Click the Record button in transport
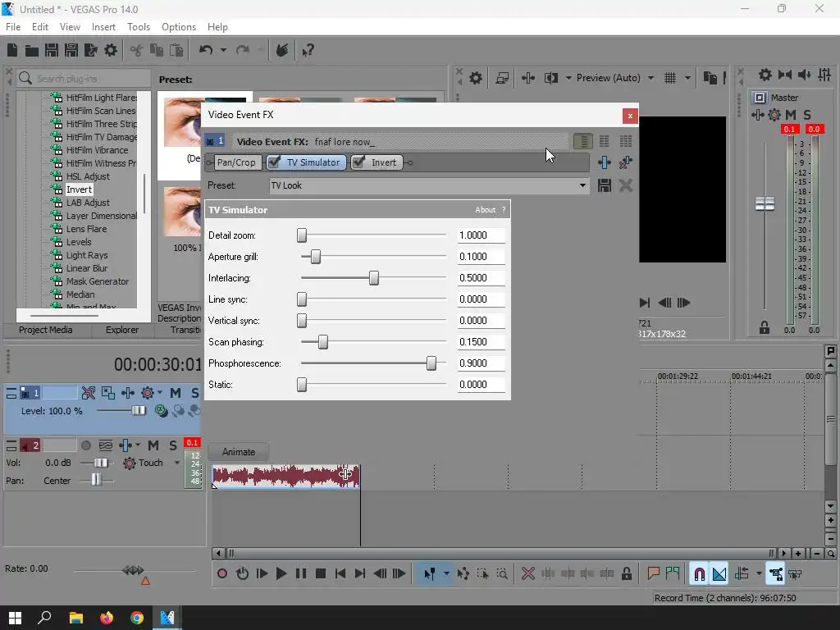 point(221,573)
